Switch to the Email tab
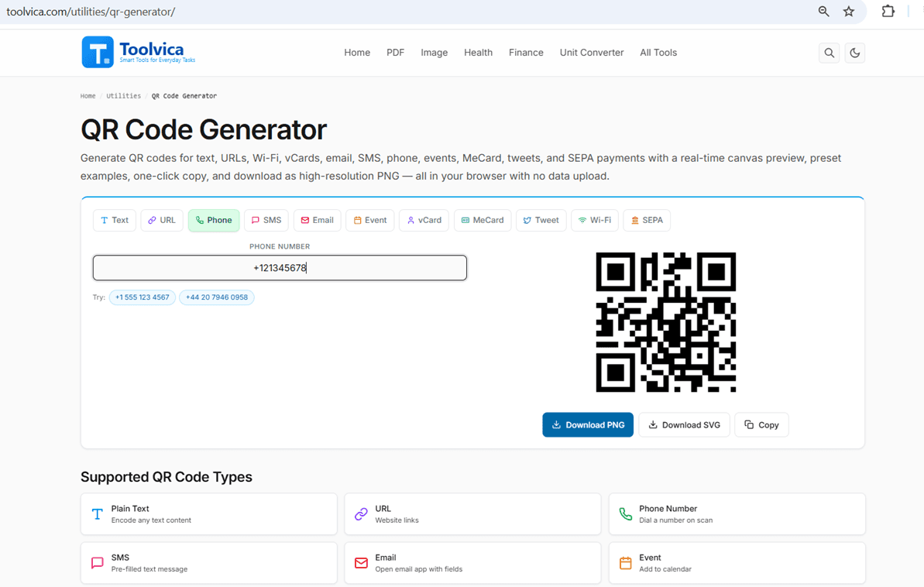924x587 pixels. click(318, 221)
